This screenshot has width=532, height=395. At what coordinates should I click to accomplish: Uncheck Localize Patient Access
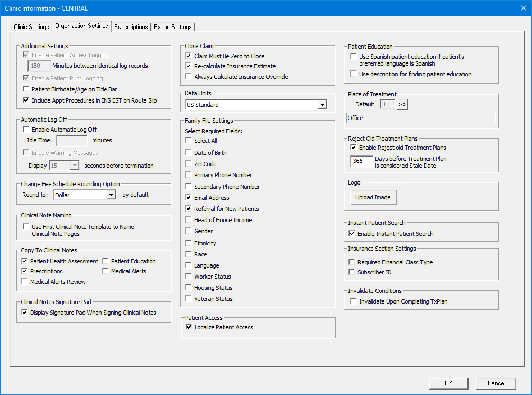(188, 327)
